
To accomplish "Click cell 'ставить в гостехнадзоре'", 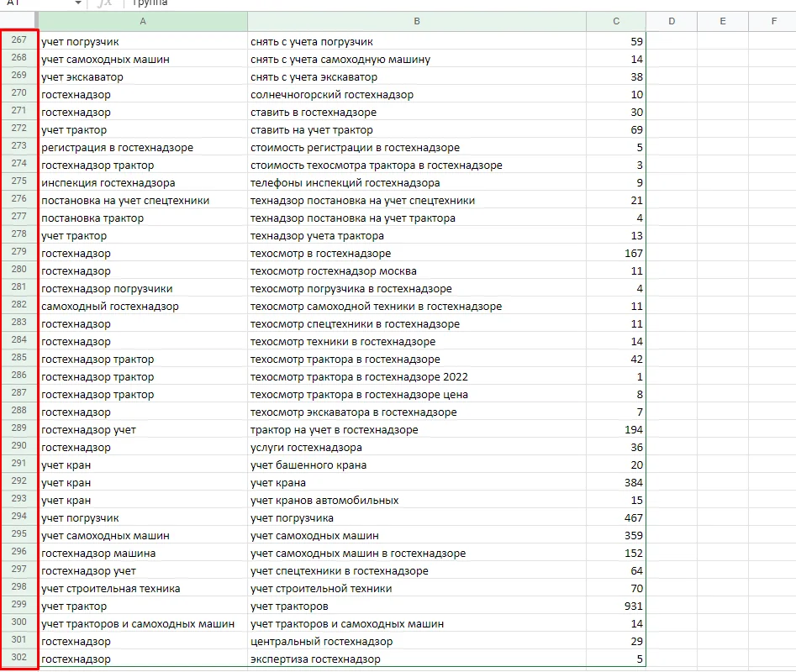I will (x=417, y=112).
